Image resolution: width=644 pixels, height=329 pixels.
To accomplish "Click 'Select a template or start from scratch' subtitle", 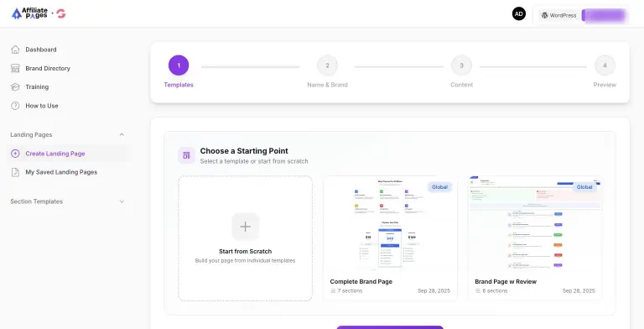I will 254,161.
